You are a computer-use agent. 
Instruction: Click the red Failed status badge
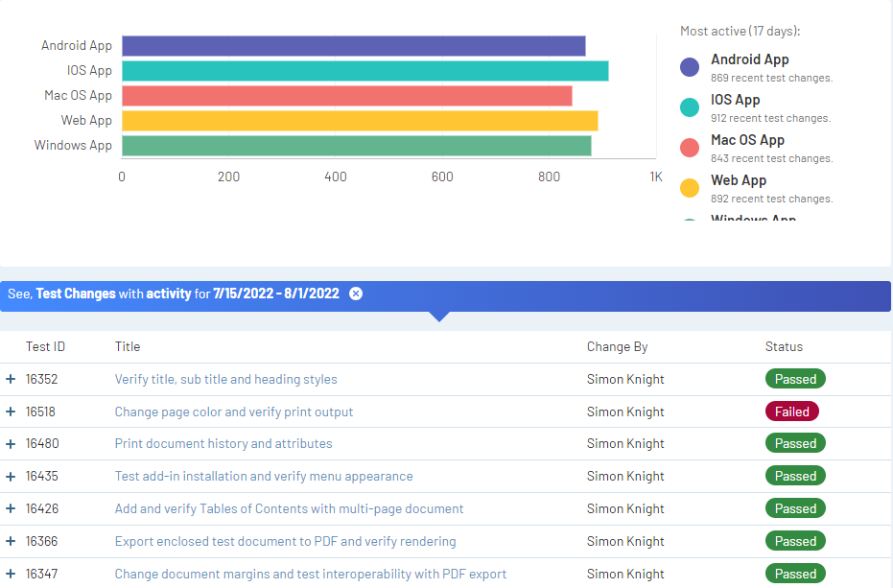[x=791, y=412]
